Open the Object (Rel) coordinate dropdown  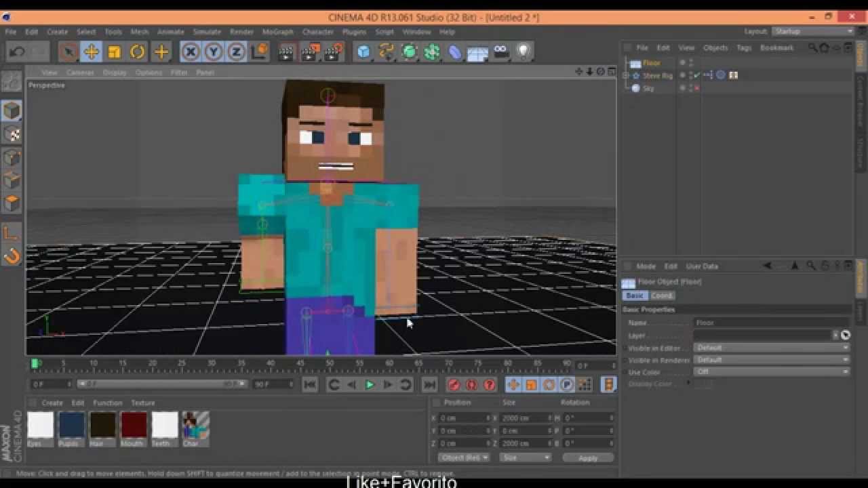pos(464,458)
